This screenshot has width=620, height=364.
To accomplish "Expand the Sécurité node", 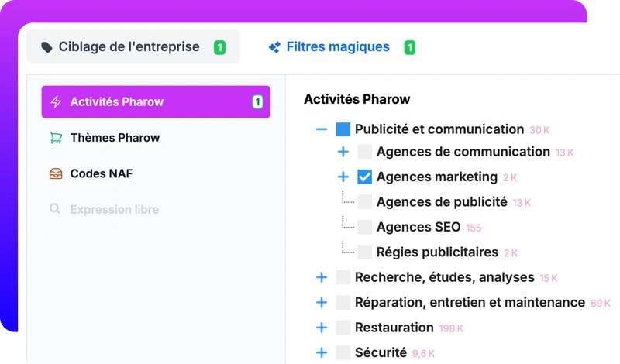I will pos(322,352).
